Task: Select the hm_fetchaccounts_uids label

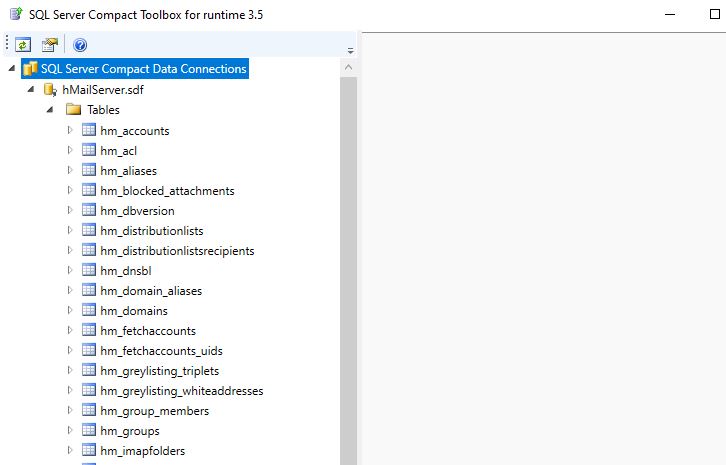Action: click(162, 351)
